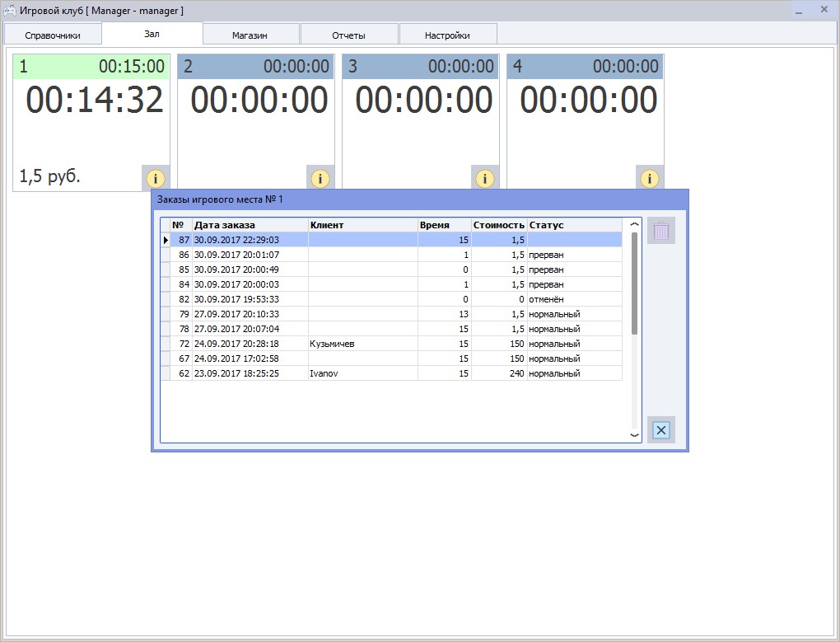The width and height of the screenshot is (840, 642).
Task: Select order 84 dated 30.09.2017 20:00:03
Action: pos(392,284)
